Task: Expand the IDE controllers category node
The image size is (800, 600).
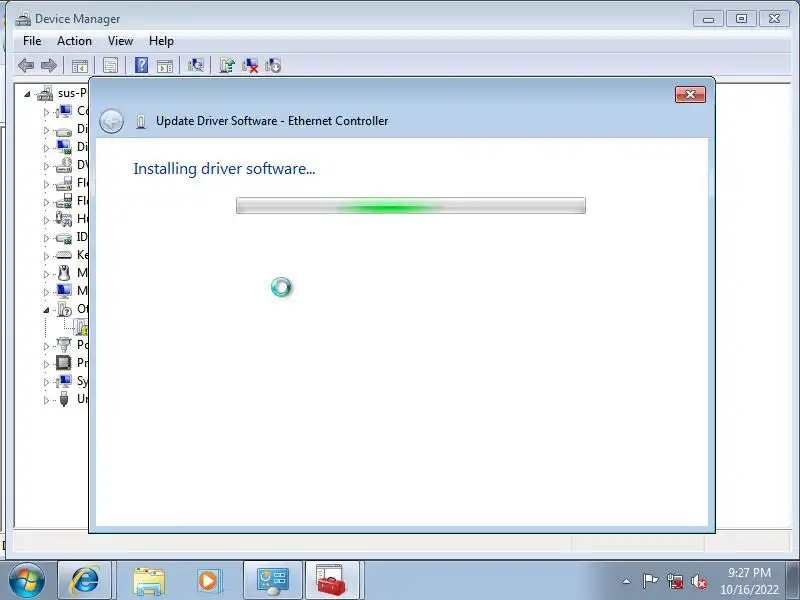Action: point(46,238)
